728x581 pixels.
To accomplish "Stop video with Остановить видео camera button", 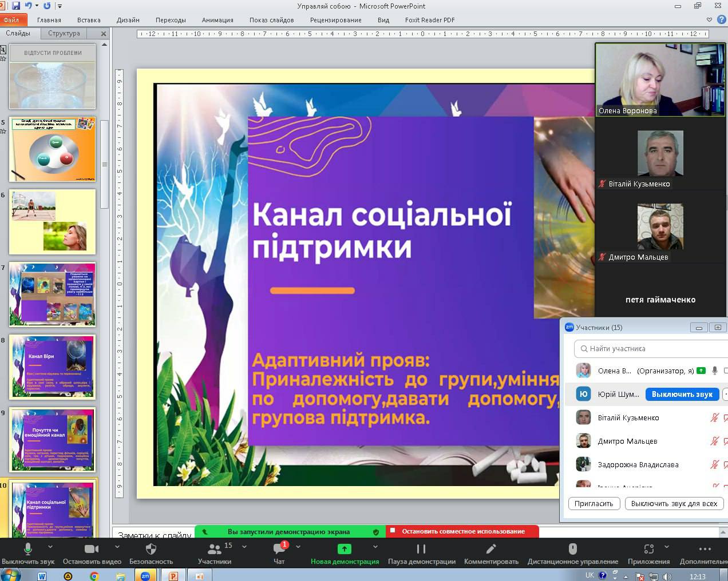I will (x=92, y=550).
